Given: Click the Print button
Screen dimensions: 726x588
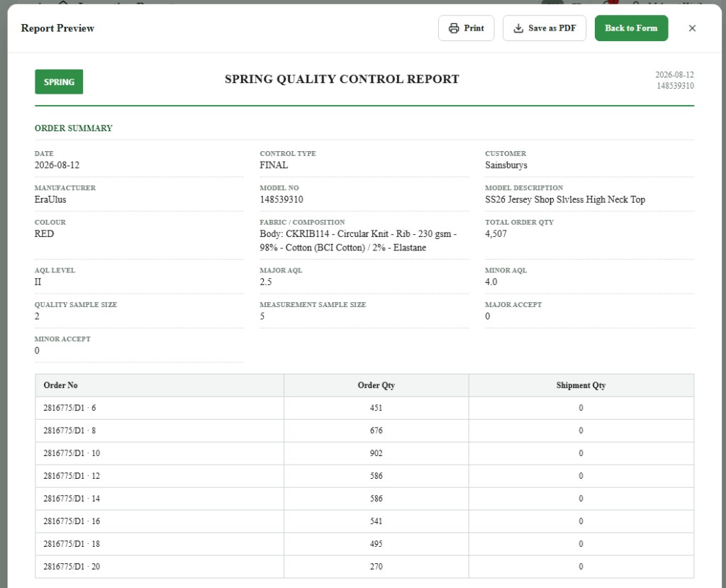Looking at the screenshot, I should click(466, 28).
